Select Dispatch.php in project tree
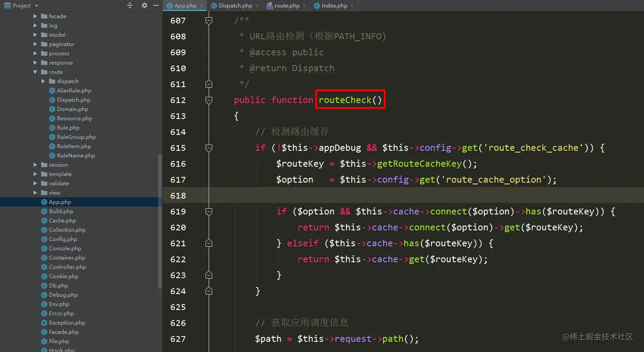Image resolution: width=644 pixels, height=352 pixels. (x=74, y=100)
